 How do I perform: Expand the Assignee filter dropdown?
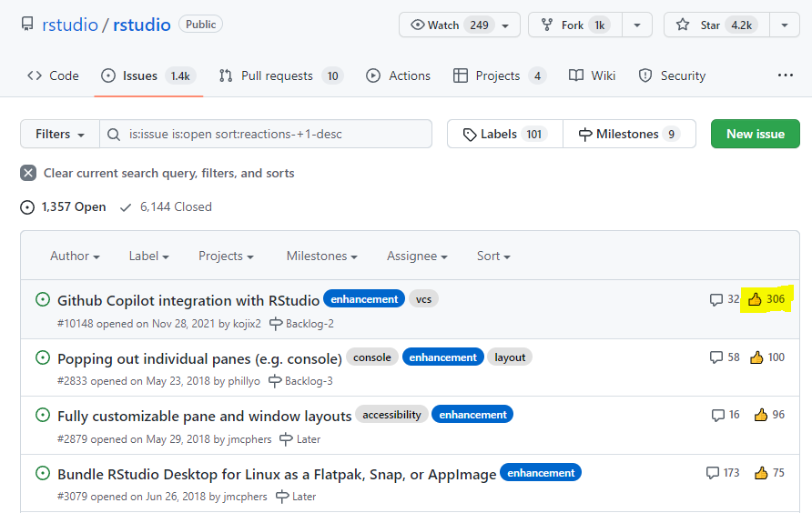tap(418, 256)
